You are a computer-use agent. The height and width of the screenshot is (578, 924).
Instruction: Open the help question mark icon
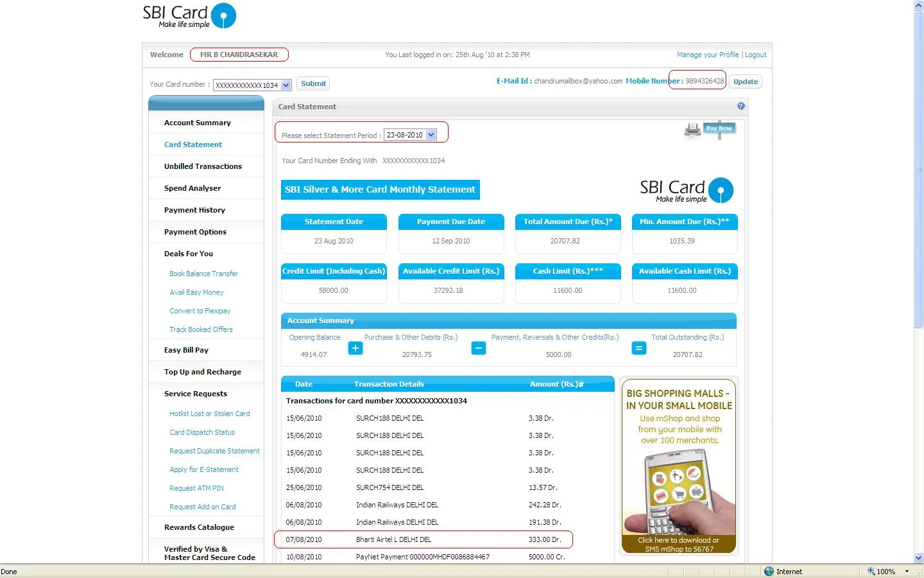[740, 107]
